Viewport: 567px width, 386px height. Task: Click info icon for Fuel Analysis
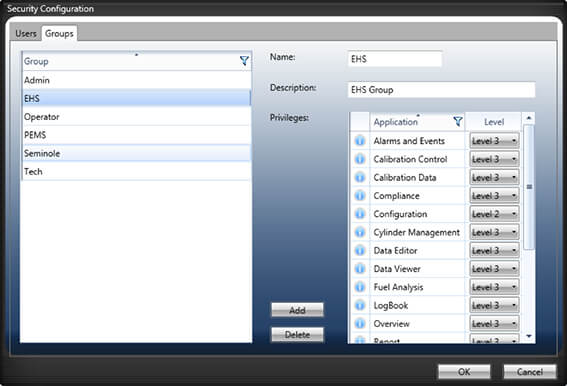click(360, 287)
